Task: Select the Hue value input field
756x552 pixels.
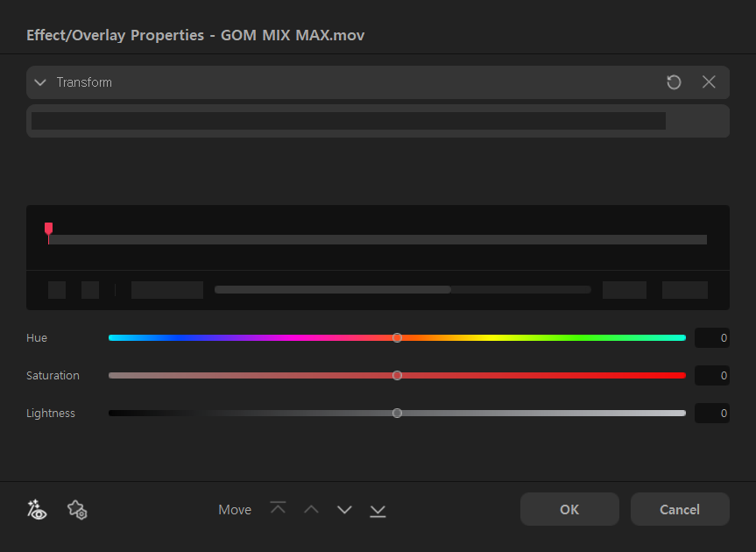Action: [711, 337]
